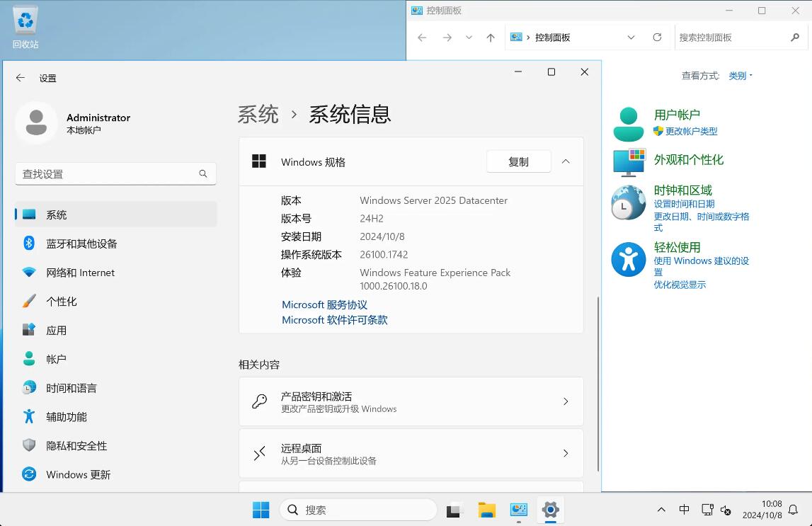Open 产品密钥和激活 settings

point(411,401)
